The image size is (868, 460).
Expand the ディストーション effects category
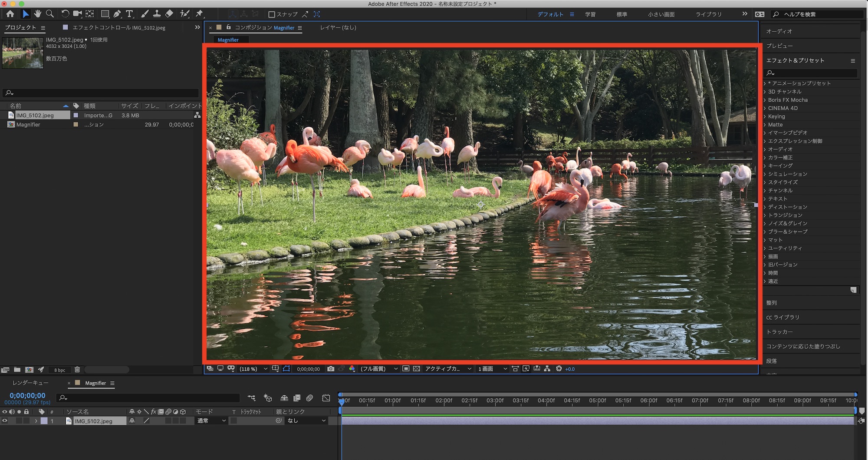[x=787, y=207]
